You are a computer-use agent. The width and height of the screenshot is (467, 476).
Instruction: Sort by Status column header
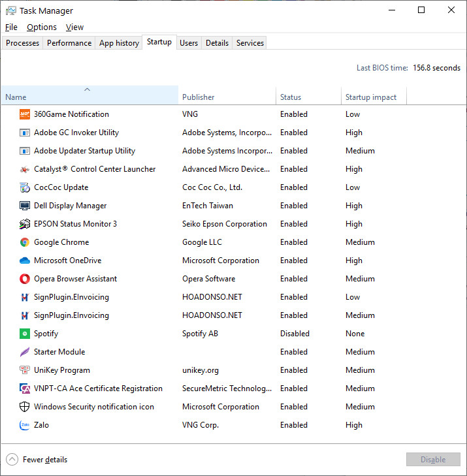point(291,97)
